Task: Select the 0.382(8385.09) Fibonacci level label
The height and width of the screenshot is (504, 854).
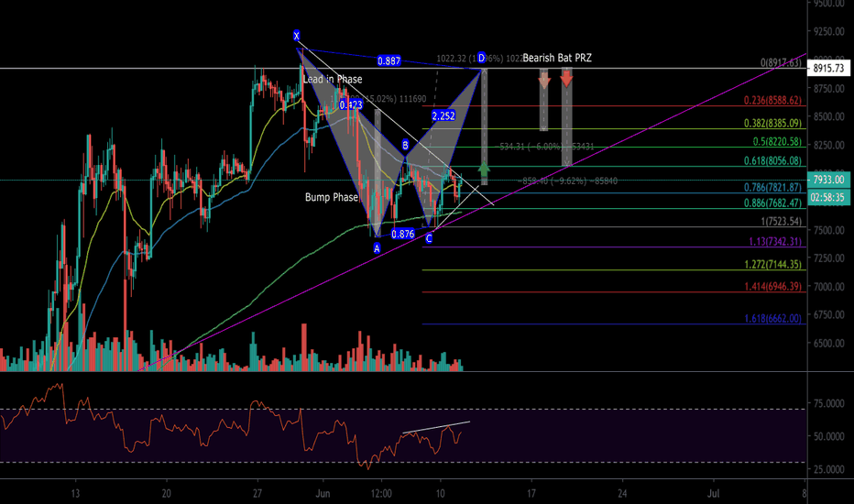Action: click(772, 123)
